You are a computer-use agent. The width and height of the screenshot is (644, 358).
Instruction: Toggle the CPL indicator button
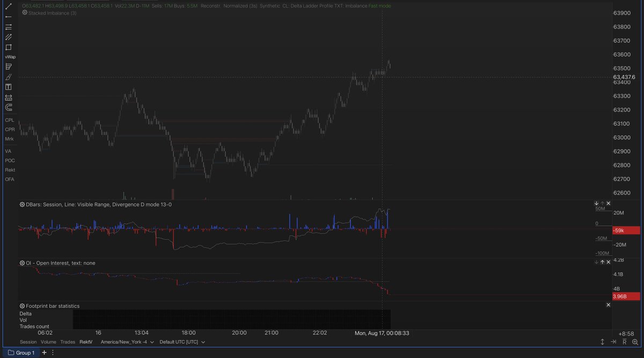coord(10,120)
